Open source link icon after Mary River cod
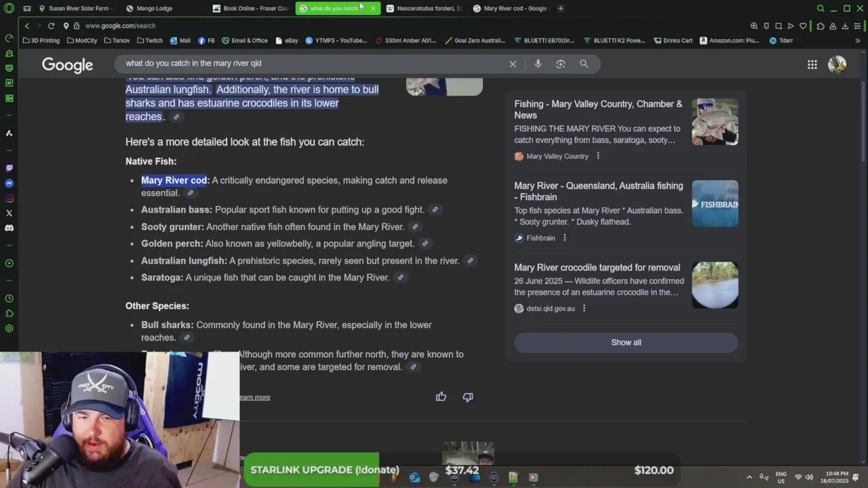Image resolution: width=868 pixels, height=488 pixels. (191, 193)
